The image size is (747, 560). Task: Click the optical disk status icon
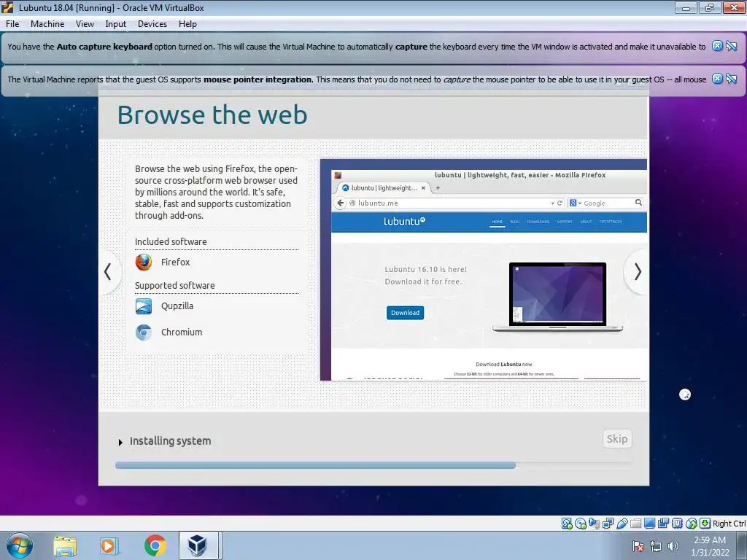point(580,524)
